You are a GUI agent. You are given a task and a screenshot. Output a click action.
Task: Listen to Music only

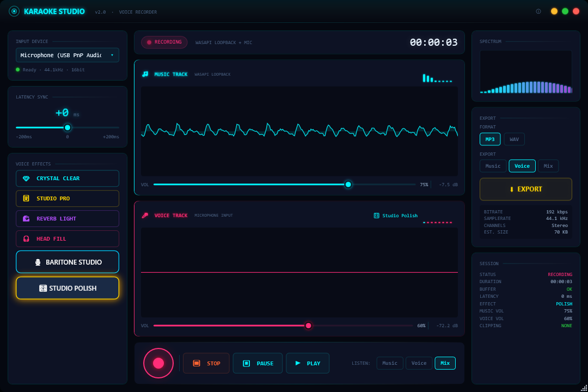(x=390, y=363)
